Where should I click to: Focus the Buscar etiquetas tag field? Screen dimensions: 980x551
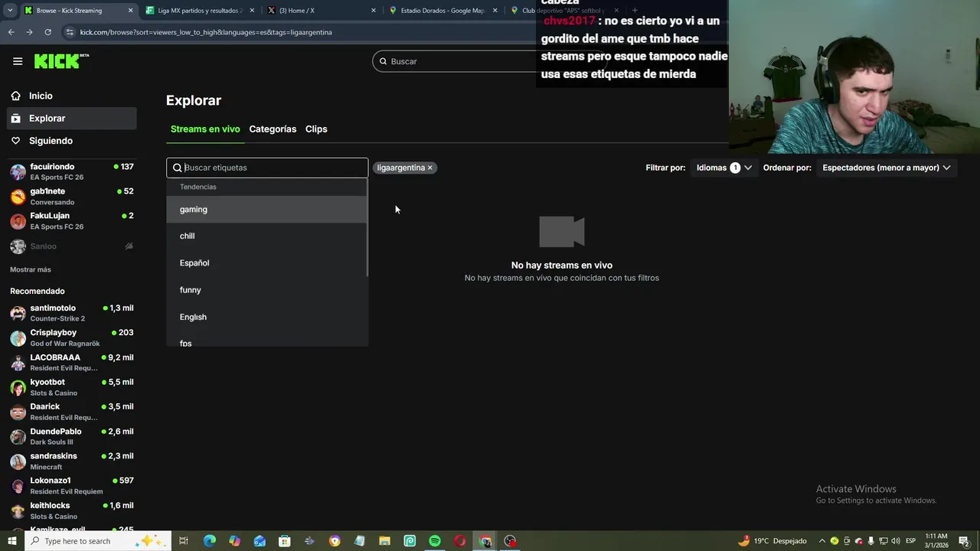(x=267, y=168)
